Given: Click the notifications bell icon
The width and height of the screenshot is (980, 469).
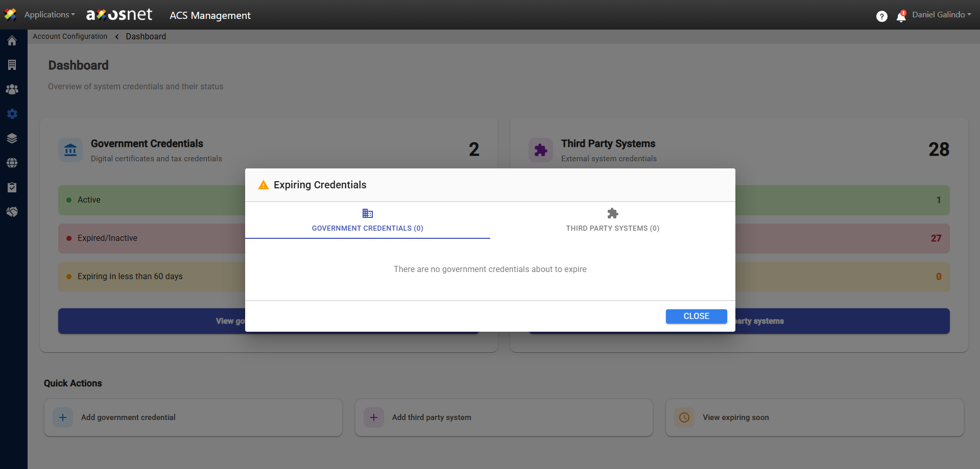Looking at the screenshot, I should click(x=901, y=17).
